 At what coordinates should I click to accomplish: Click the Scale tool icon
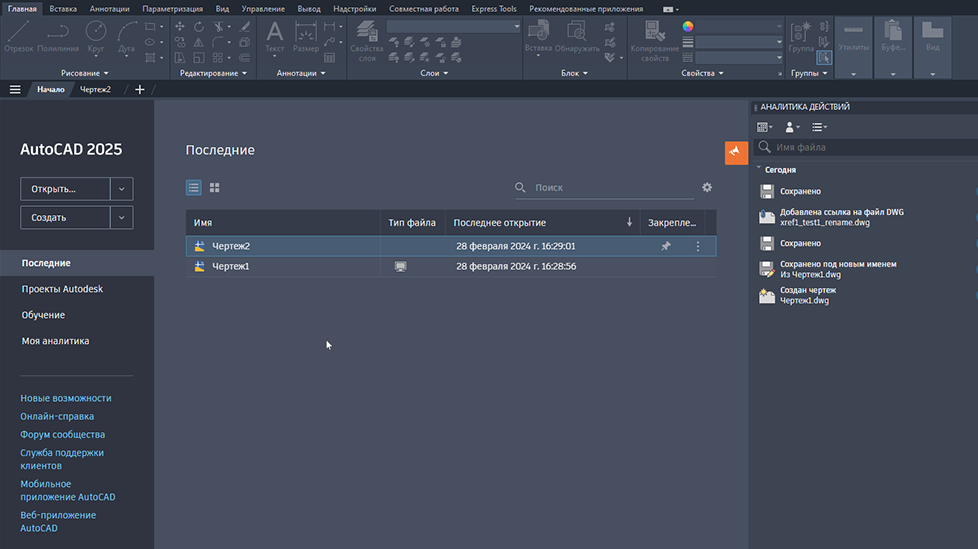coord(198,58)
